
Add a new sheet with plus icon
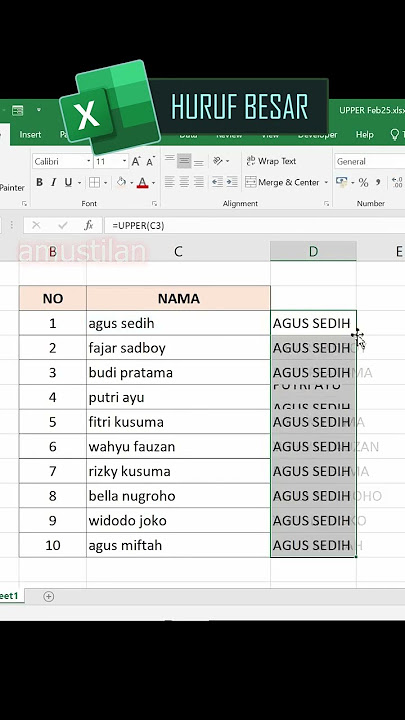[48, 596]
